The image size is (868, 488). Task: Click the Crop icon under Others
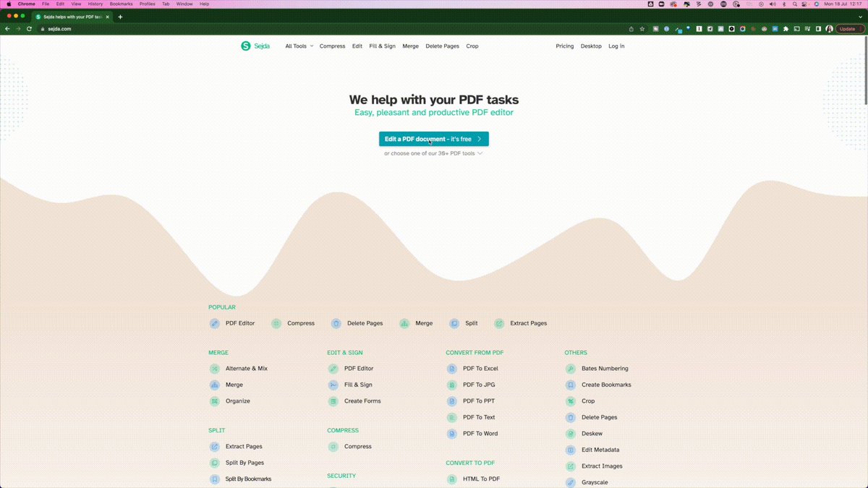571,401
